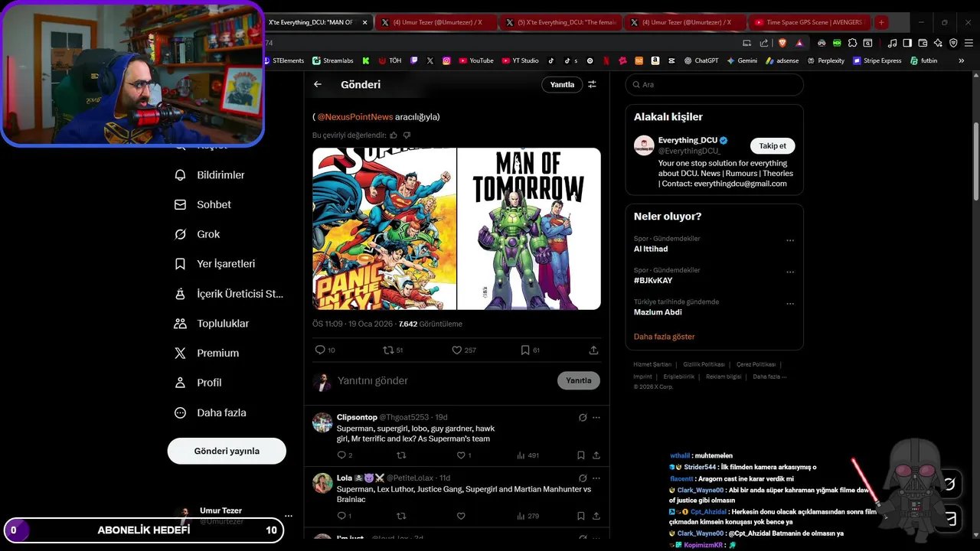This screenshot has width=980, height=551.
Task: Go back using the Gönderi back arrow
Action: click(318, 84)
